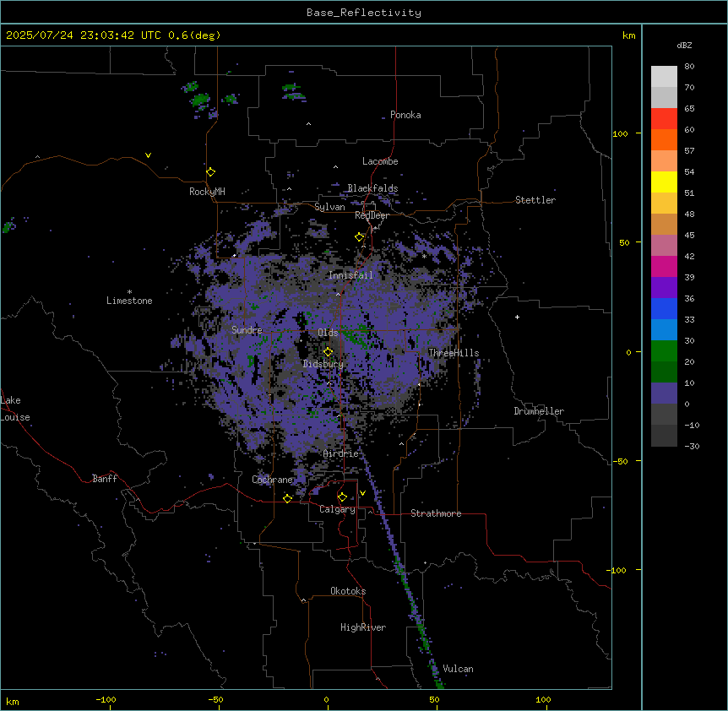Click the Calgary city label
Screen dimensions: 728x711
338,509
